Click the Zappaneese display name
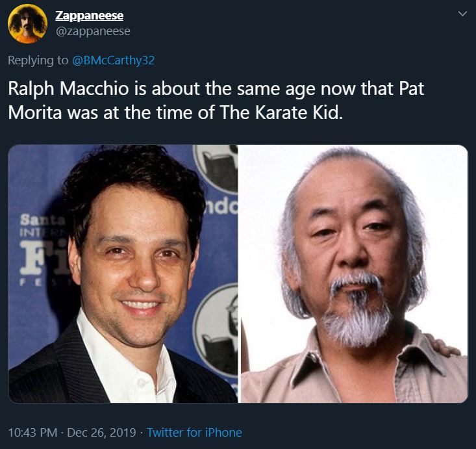 click(x=89, y=16)
